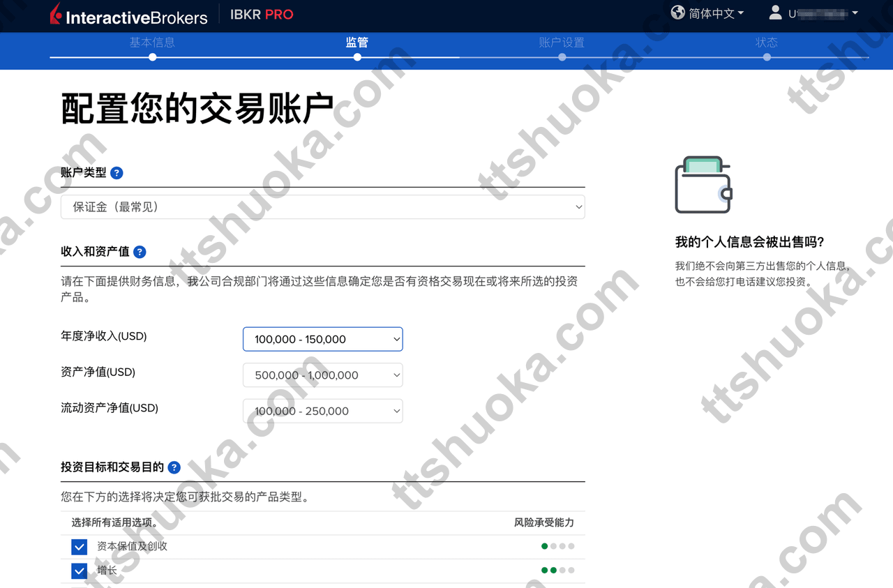Image resolution: width=893 pixels, height=588 pixels.
Task: Click the 我们绝不会向第三方出售 paragraph
Action: tap(762, 274)
